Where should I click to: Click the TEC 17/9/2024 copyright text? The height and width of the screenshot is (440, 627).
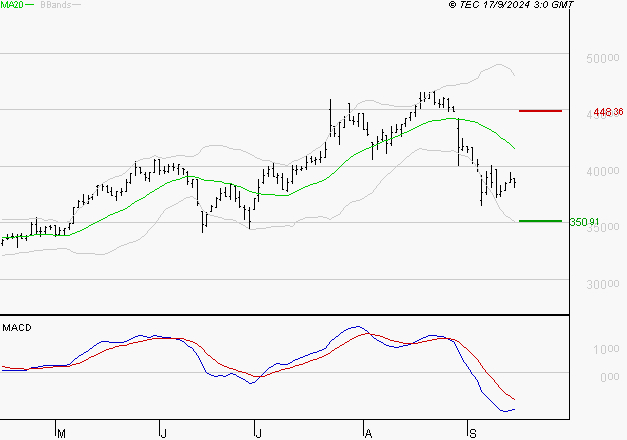tap(511, 5)
